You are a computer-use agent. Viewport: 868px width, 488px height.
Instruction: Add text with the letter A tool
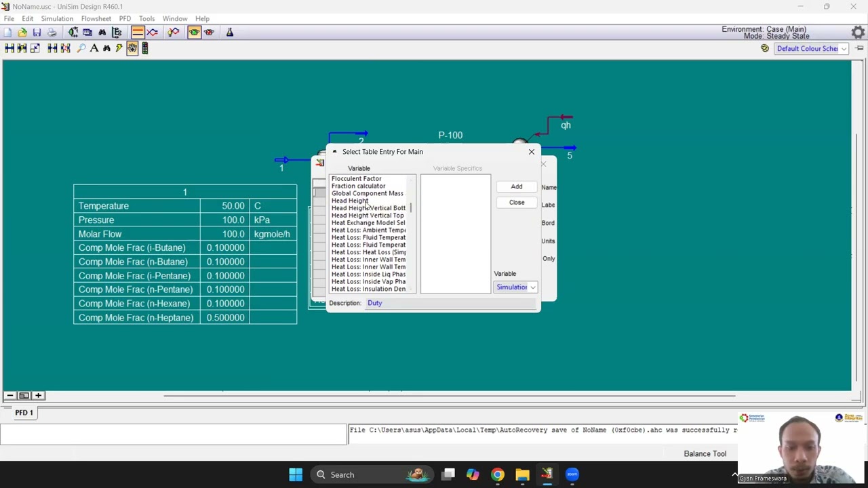(94, 48)
